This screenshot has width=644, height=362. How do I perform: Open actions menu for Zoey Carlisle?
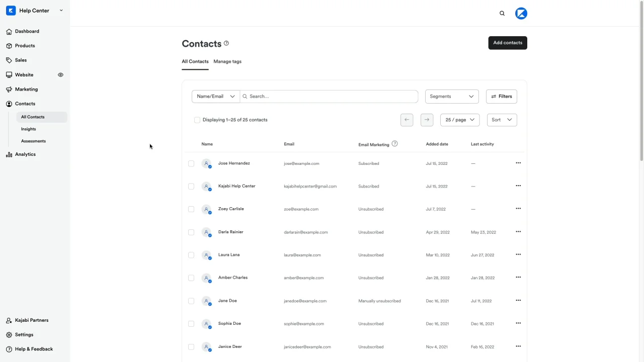click(518, 209)
